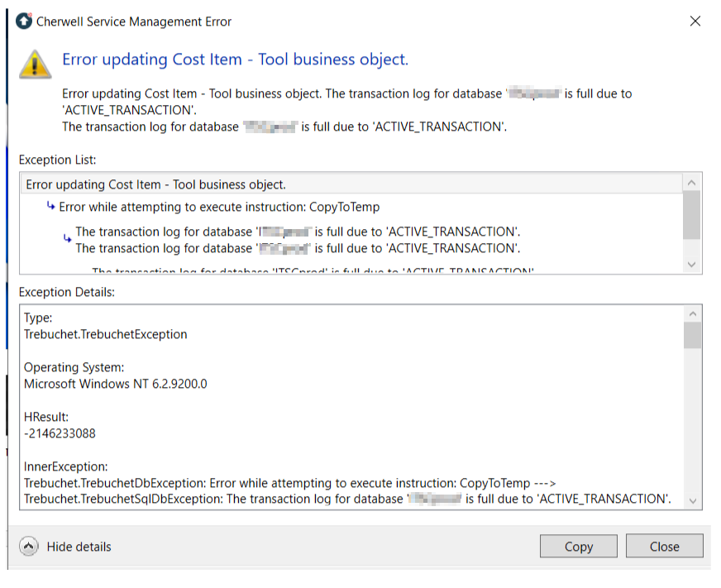Click the Exception List scrollbar down arrow
Image resolution: width=721 pixels, height=588 pixels.
pyautogui.click(x=692, y=265)
